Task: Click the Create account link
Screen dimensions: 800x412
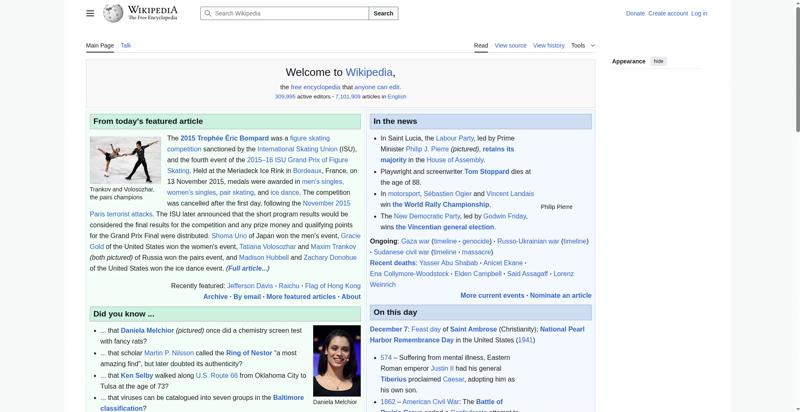Action: pyautogui.click(x=668, y=13)
